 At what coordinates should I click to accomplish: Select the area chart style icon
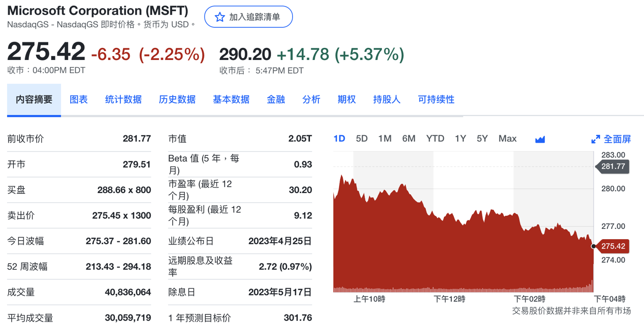click(x=540, y=139)
